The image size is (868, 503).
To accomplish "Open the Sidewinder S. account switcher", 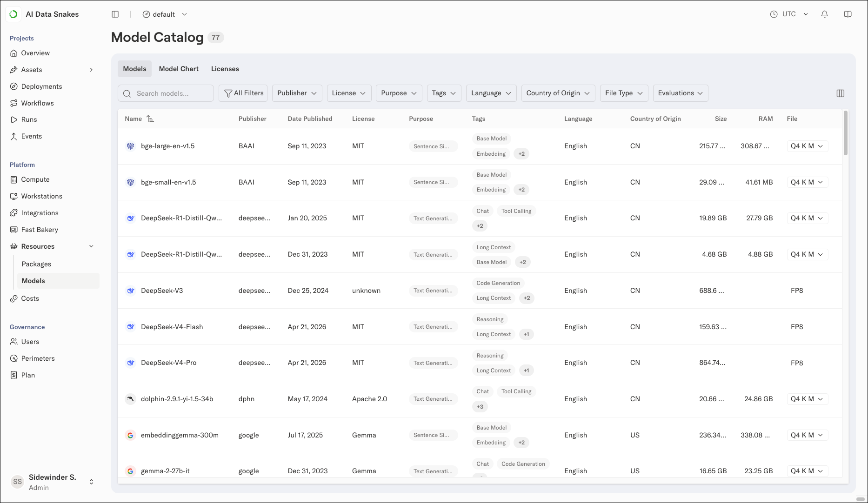I will 53,482.
